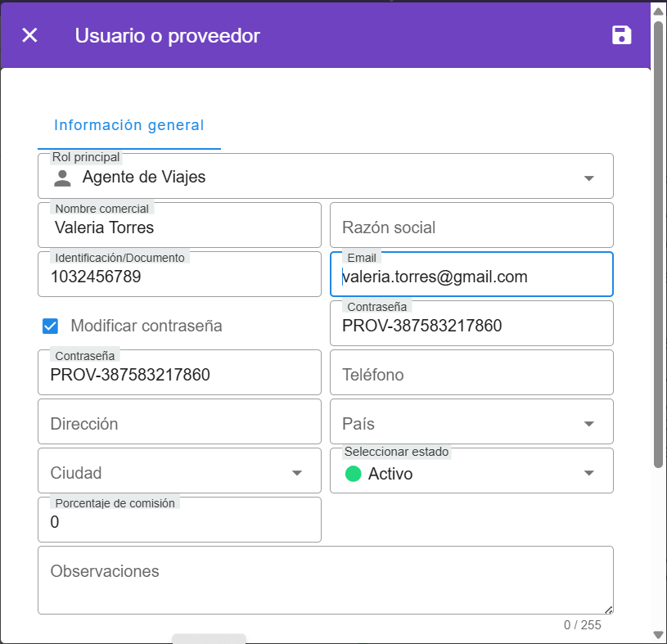
Task: Click into the Observaciones text area
Action: pyautogui.click(x=325, y=581)
